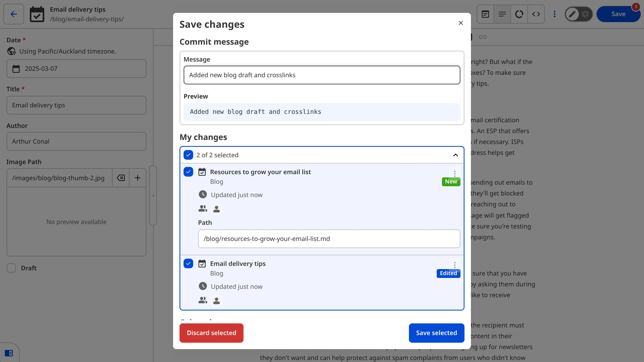Click the user avatar under Email delivery tips
Screen dimensions: 644x362
[x=217, y=301]
